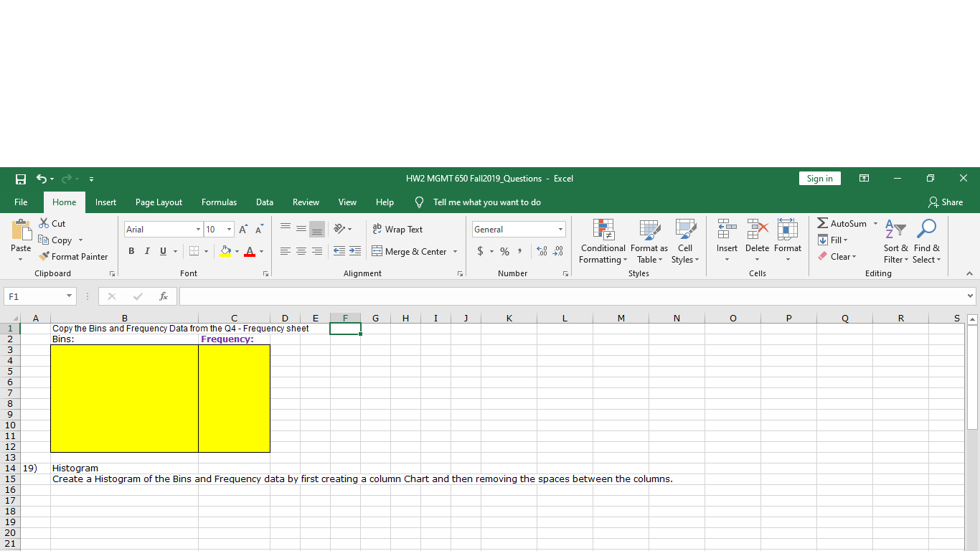Decrease the indent
Viewport: 980px width, 551px height.
(x=339, y=251)
